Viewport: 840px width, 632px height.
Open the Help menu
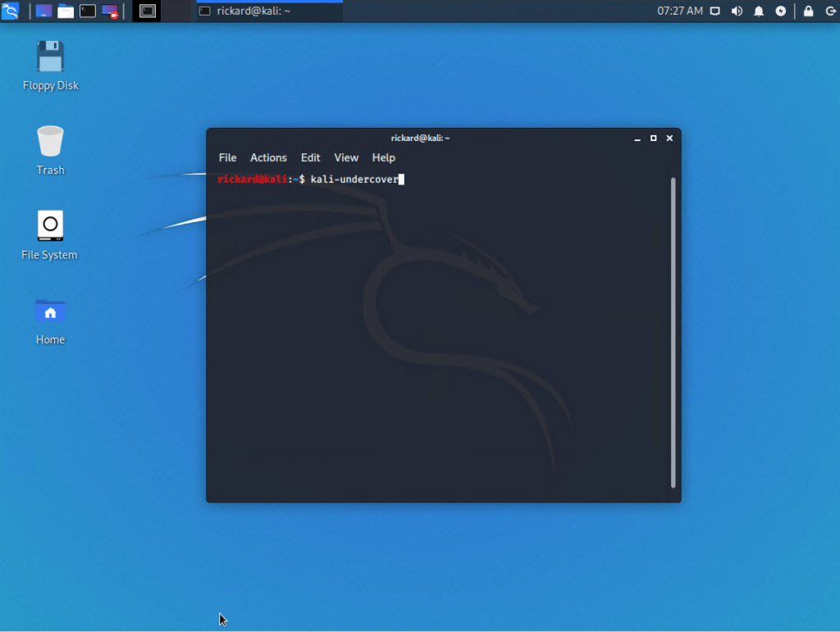click(383, 157)
